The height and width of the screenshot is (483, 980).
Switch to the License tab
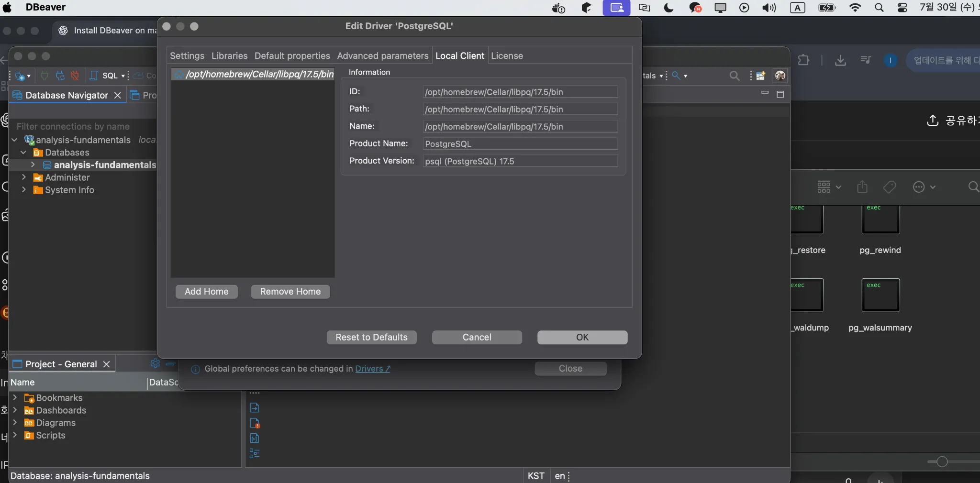pos(507,55)
